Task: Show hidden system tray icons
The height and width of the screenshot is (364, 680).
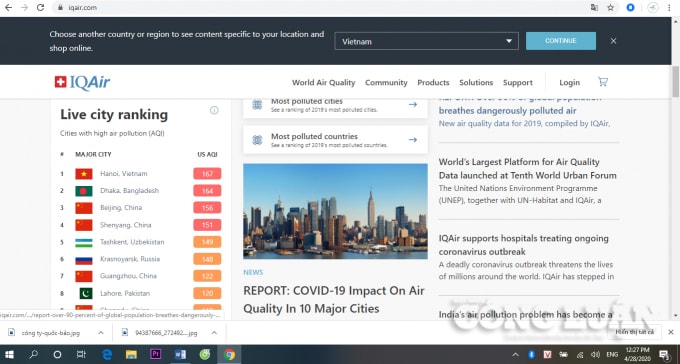Action: pos(516,354)
